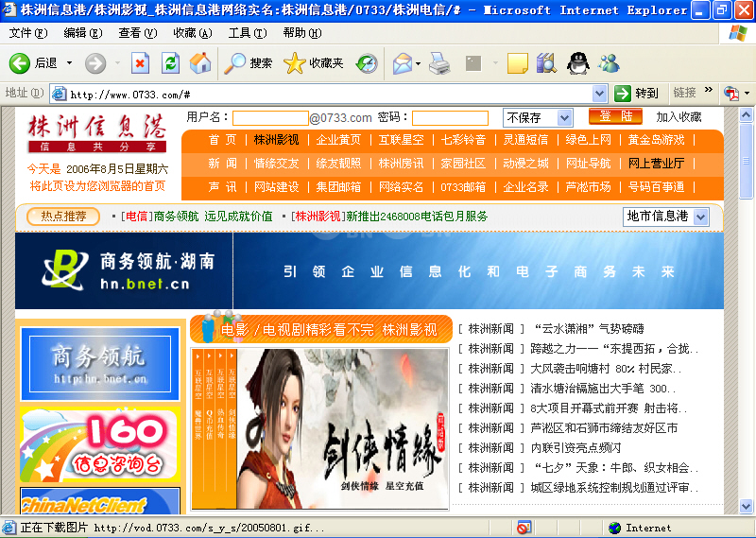
Task: Click the Back arrow icon
Action: [x=20, y=63]
